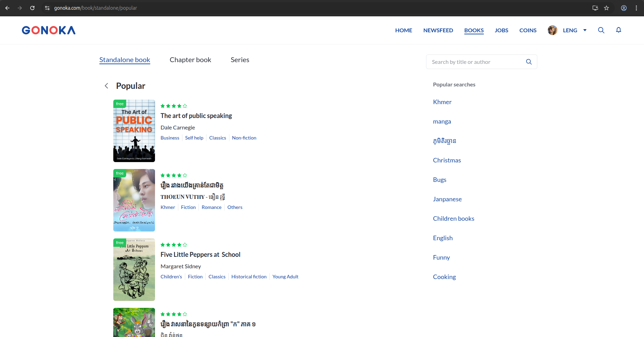Bookmark this page with the star icon
The width and height of the screenshot is (644, 337).
pyautogui.click(x=606, y=8)
